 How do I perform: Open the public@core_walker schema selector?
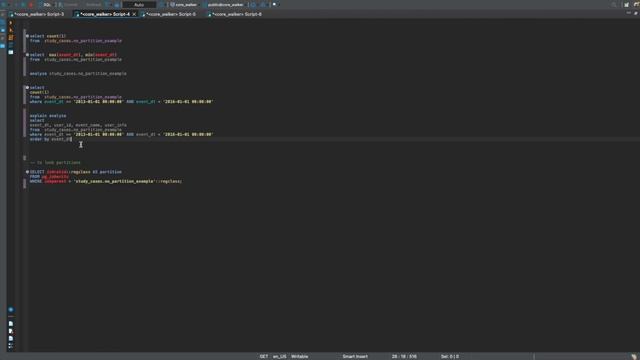coord(224,4)
